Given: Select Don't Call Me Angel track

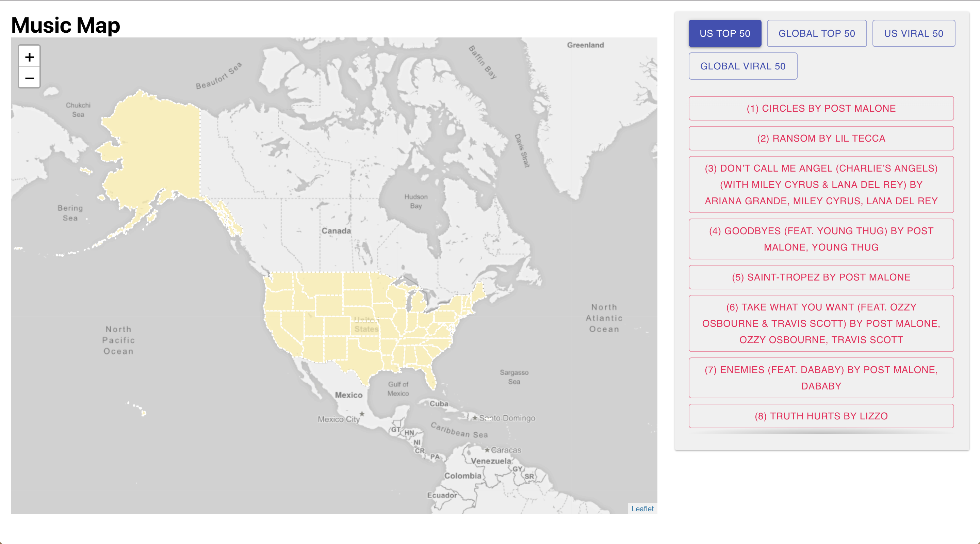Looking at the screenshot, I should pos(821,185).
